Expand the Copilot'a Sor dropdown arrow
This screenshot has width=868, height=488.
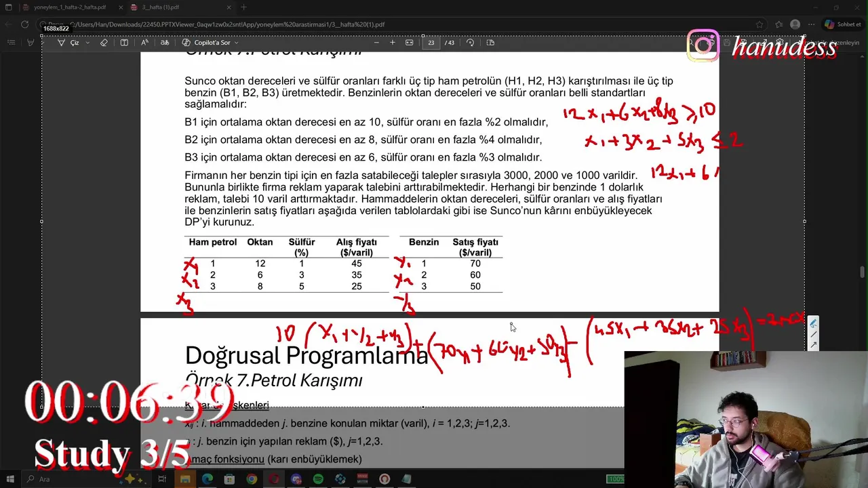pyautogui.click(x=236, y=43)
